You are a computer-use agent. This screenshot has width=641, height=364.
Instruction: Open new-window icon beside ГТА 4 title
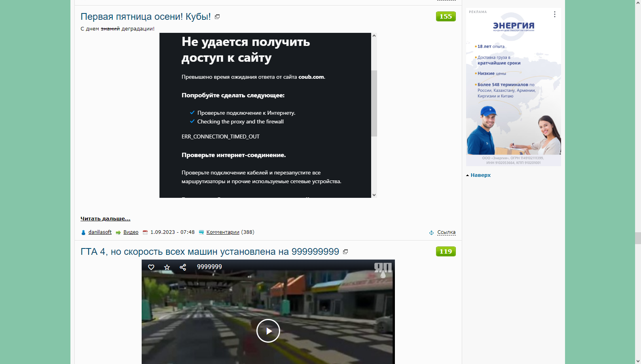click(345, 252)
